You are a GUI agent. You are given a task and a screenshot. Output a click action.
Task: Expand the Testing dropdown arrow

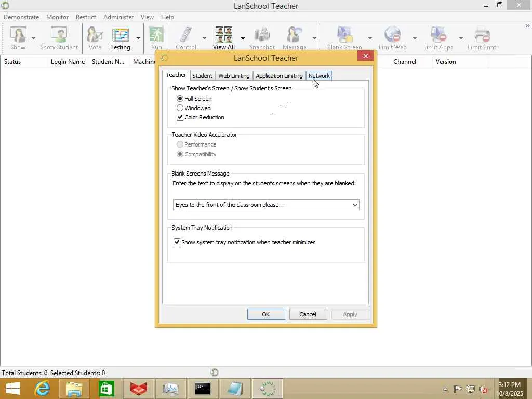click(138, 38)
